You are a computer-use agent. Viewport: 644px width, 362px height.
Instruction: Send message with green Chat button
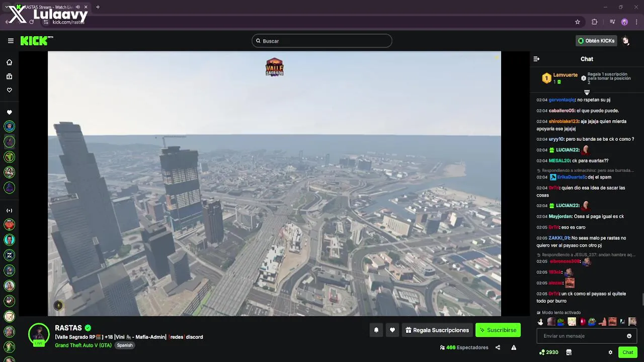628,352
